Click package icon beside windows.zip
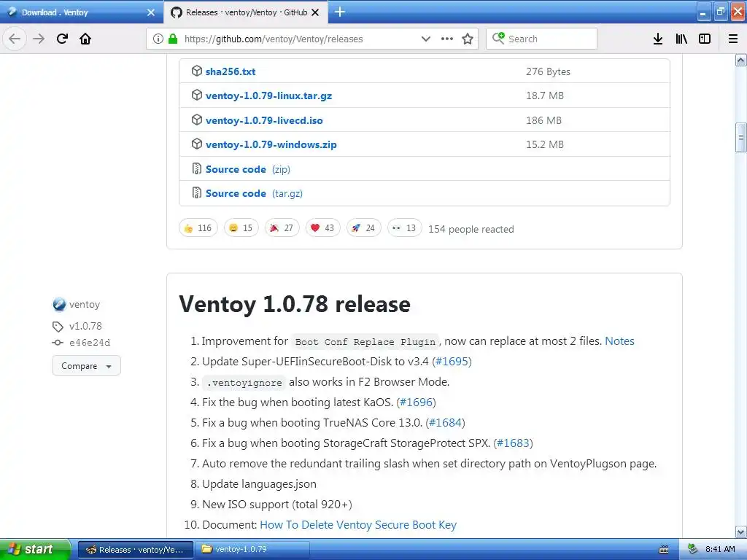The image size is (747, 560). (x=197, y=144)
